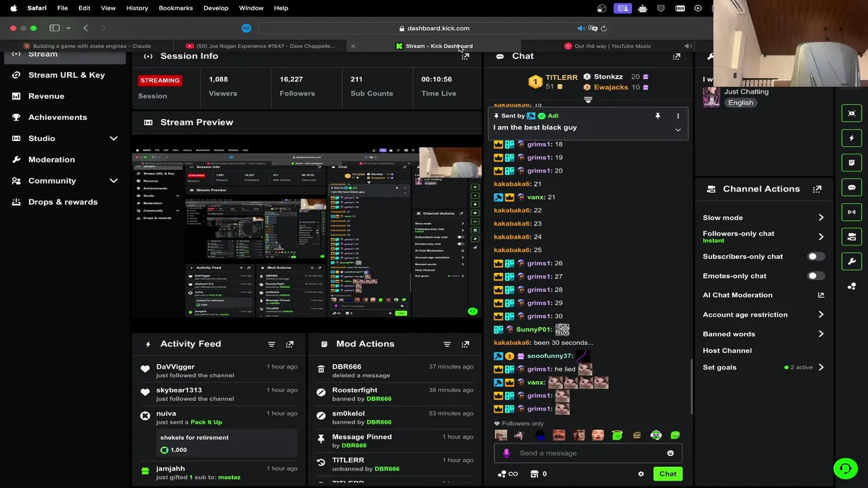The height and width of the screenshot is (488, 868).
Task: Pop out the Mod Actions panel
Action: click(465, 344)
